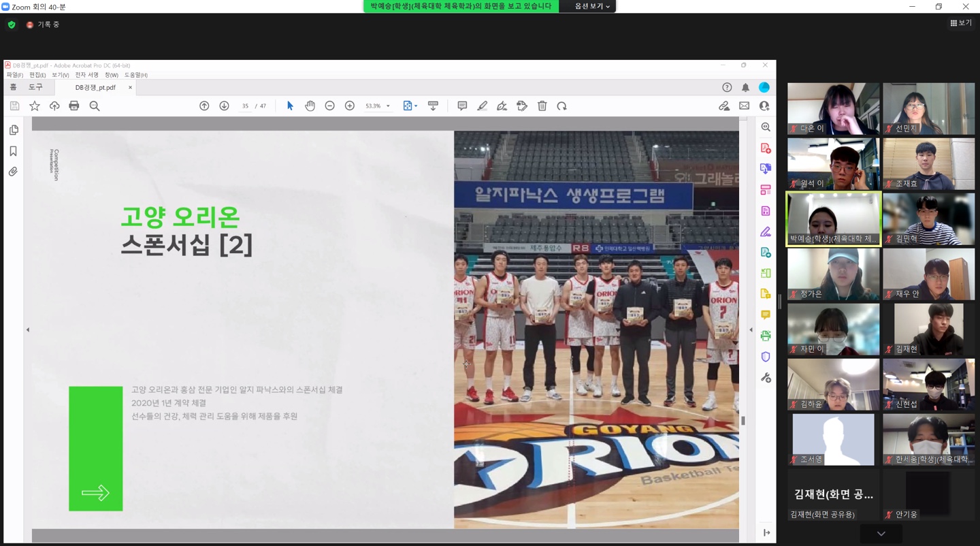Open the Create PDF tool in right pane

pyautogui.click(x=766, y=148)
